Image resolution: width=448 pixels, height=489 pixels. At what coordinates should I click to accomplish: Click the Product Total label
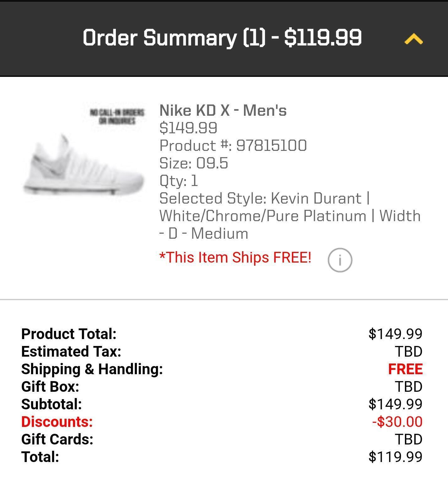click(69, 334)
